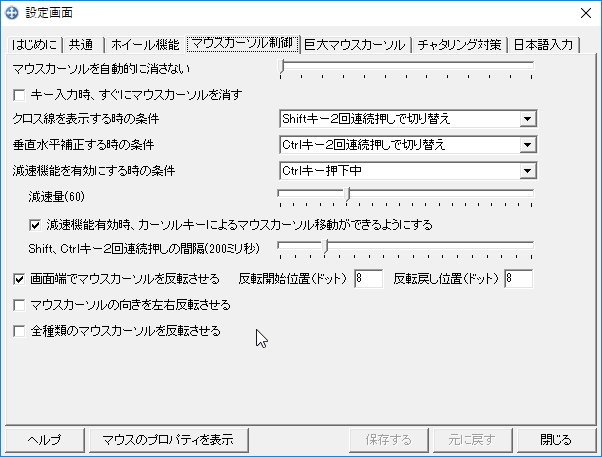The image size is (602, 457).
Task: Click the 元に戻す button
Action: pyautogui.click(x=473, y=440)
